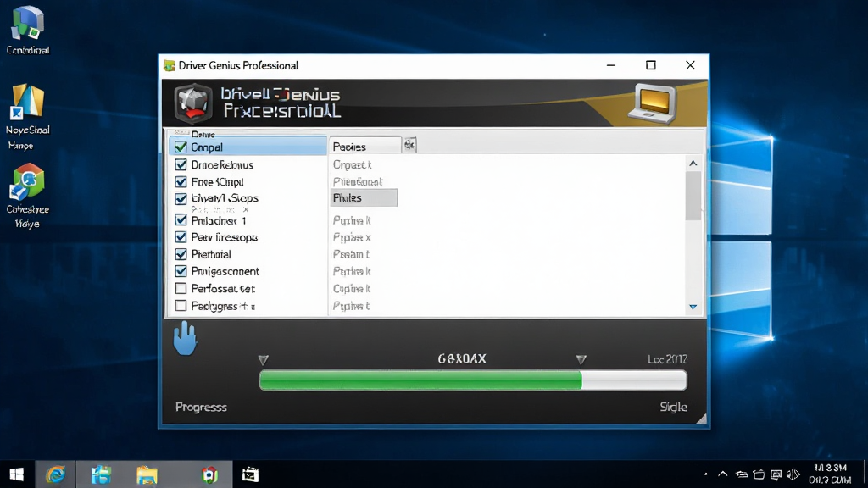Click the right triangle marker above progress bar
The width and height of the screenshot is (868, 488).
click(581, 359)
